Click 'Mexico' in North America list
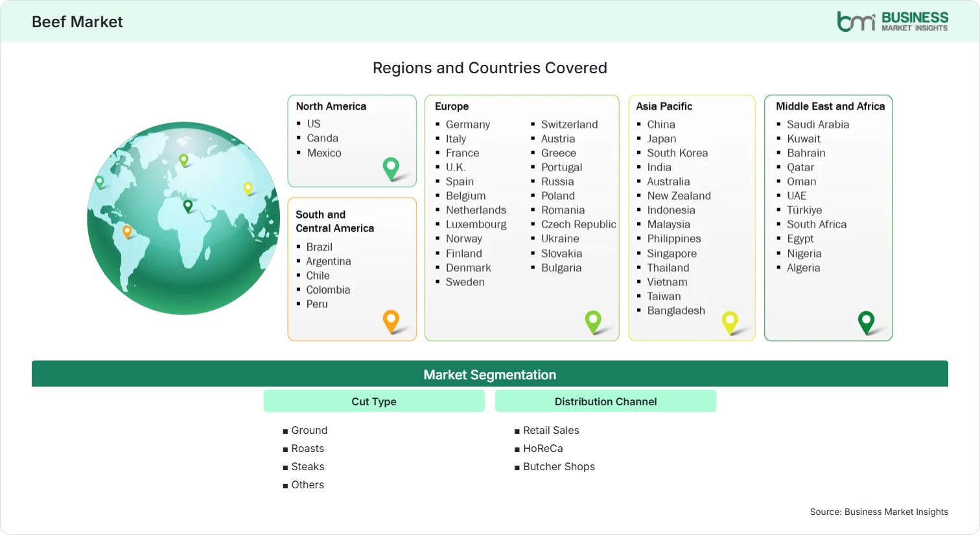This screenshot has height=535, width=980. (324, 153)
